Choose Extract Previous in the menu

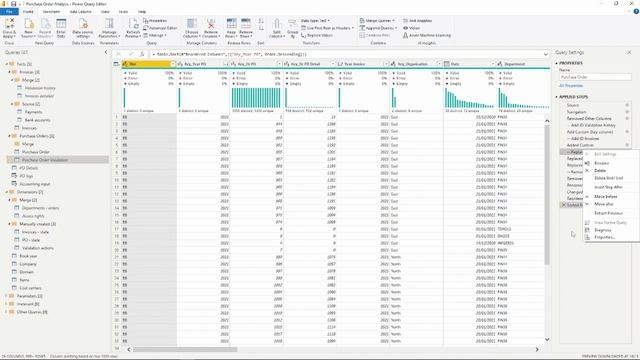[x=608, y=213]
